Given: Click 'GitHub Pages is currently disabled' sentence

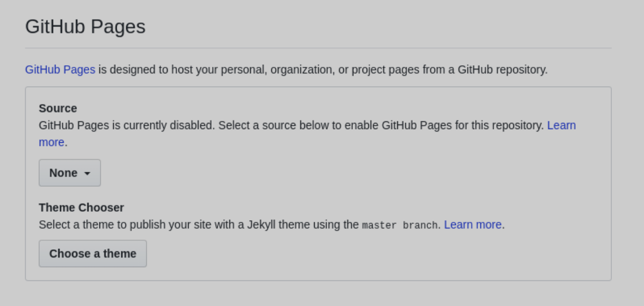Looking at the screenshot, I should pyautogui.click(x=127, y=125).
